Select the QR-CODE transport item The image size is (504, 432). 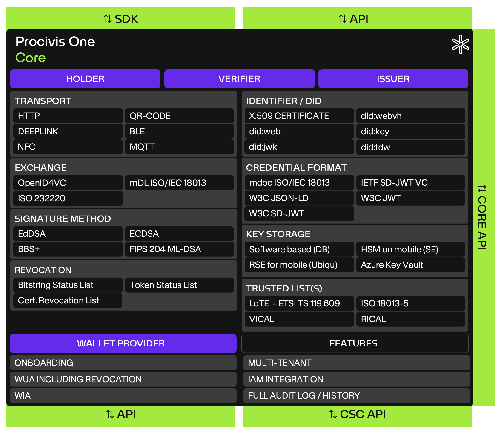point(179,116)
